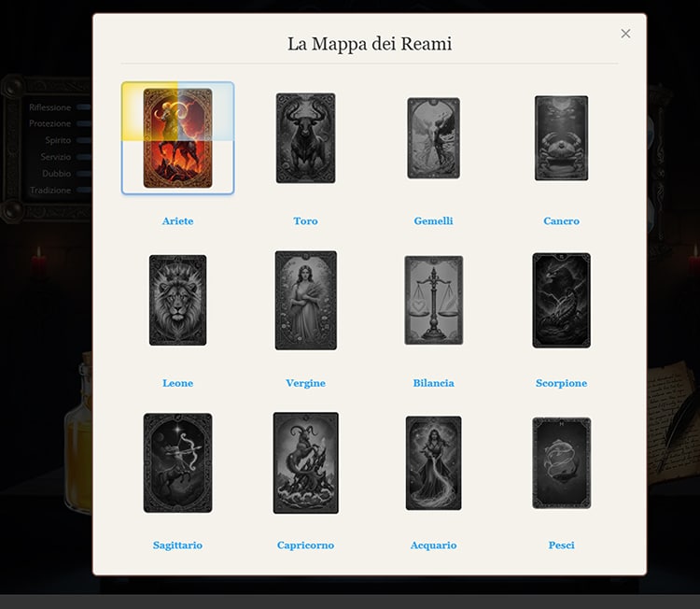
Task: Open the Leone text link
Action: point(177,383)
